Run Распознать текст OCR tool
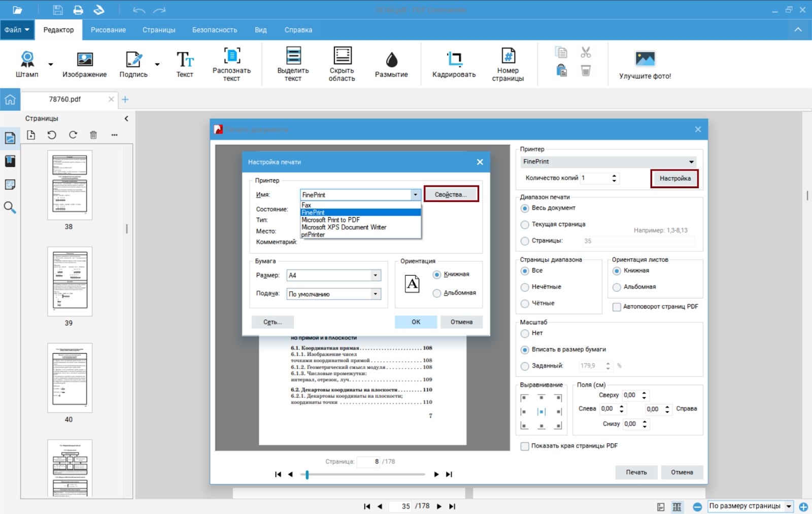Screen dimensions: 812x514 231,64
